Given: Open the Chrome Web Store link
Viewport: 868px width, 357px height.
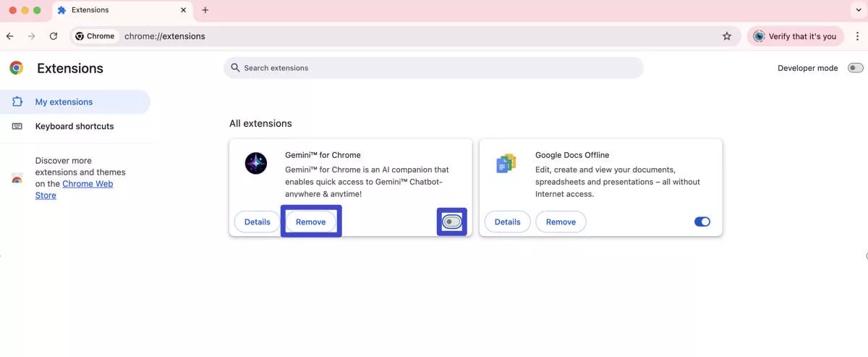Looking at the screenshot, I should pos(75,190).
